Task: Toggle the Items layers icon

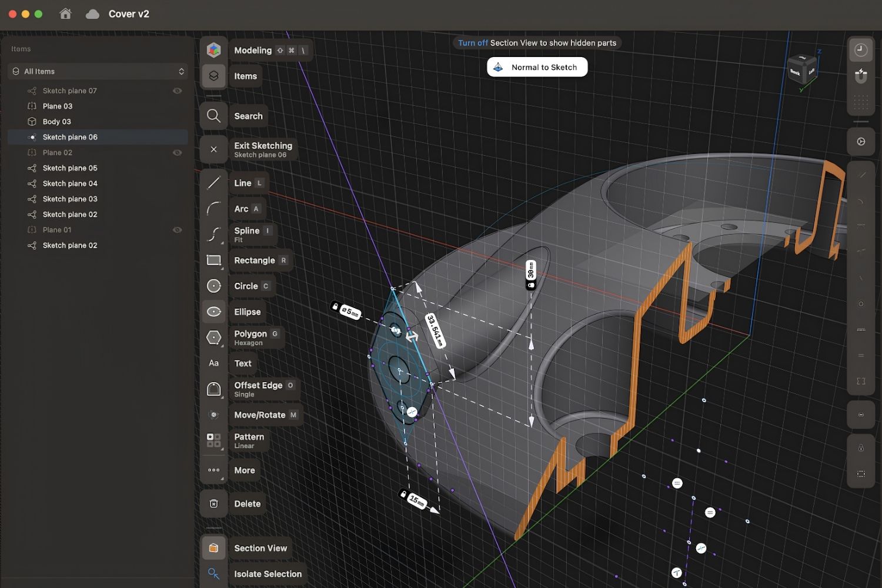Action: coord(213,76)
